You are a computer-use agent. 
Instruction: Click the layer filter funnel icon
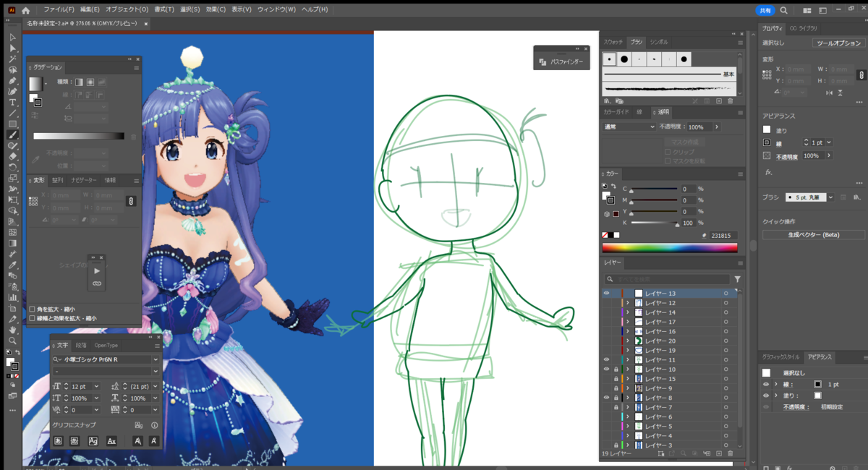[x=737, y=279]
